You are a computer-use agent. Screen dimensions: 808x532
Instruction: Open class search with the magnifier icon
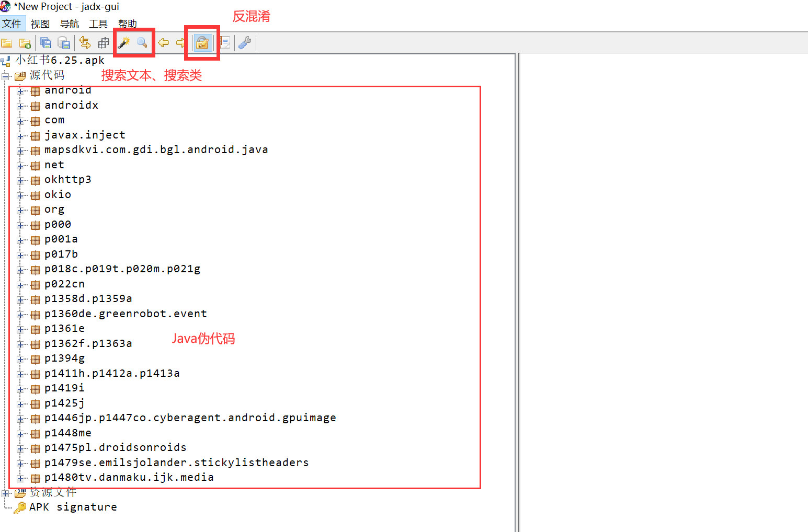point(142,43)
